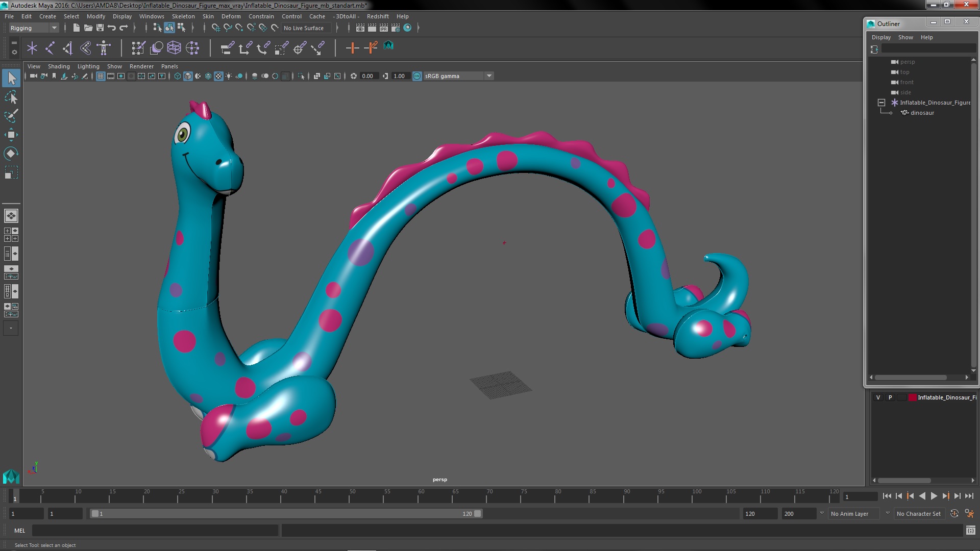Click the Blend Shape shelf icon
Screen dimensions: 980x551
pyautogui.click(x=156, y=48)
